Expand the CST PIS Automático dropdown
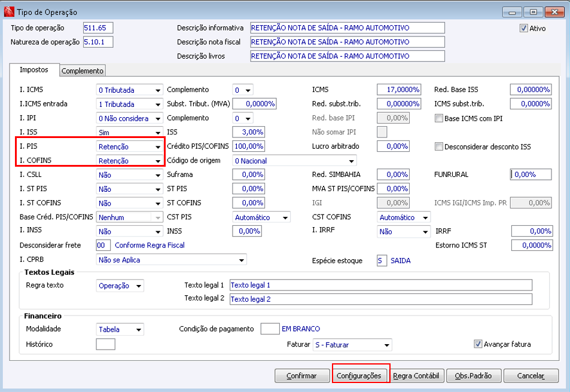 point(261,218)
